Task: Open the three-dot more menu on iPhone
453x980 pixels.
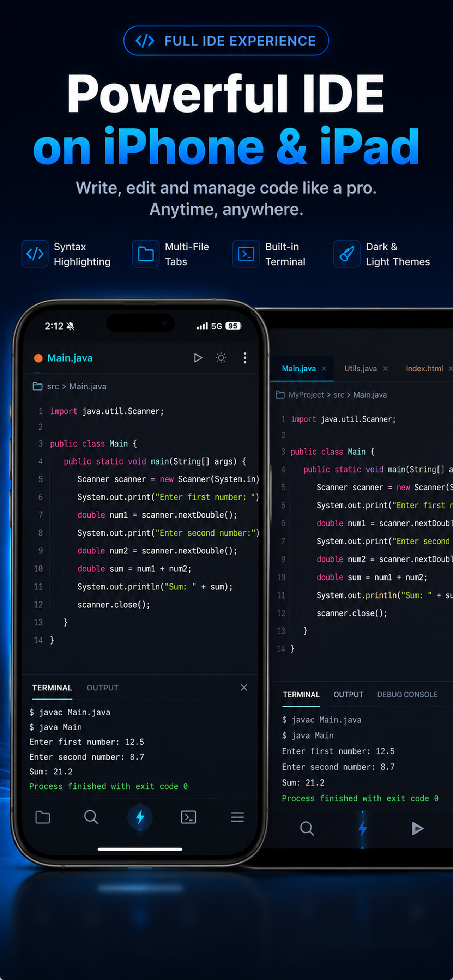Action: pos(245,358)
